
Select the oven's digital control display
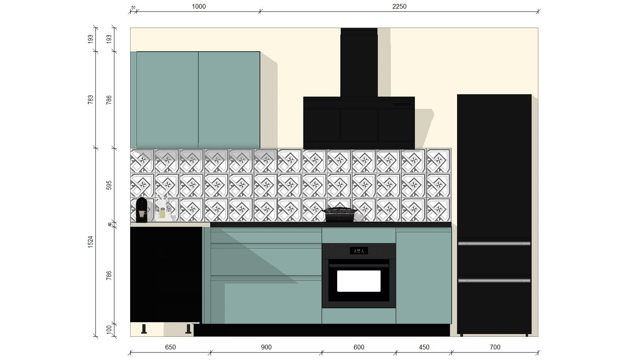click(x=359, y=250)
